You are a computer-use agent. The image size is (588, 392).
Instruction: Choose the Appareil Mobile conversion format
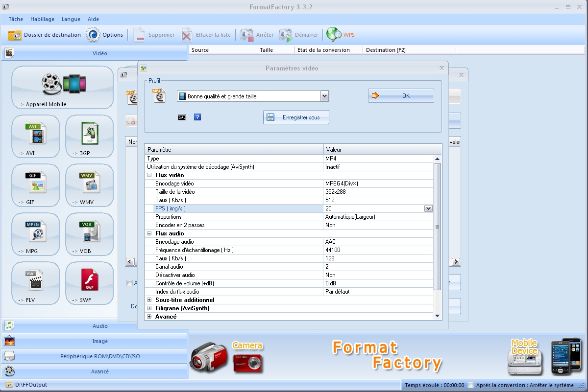62,88
